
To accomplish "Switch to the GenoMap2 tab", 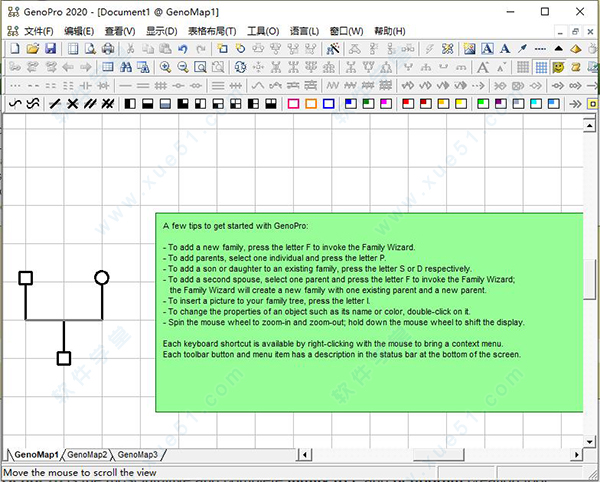I will [87, 454].
